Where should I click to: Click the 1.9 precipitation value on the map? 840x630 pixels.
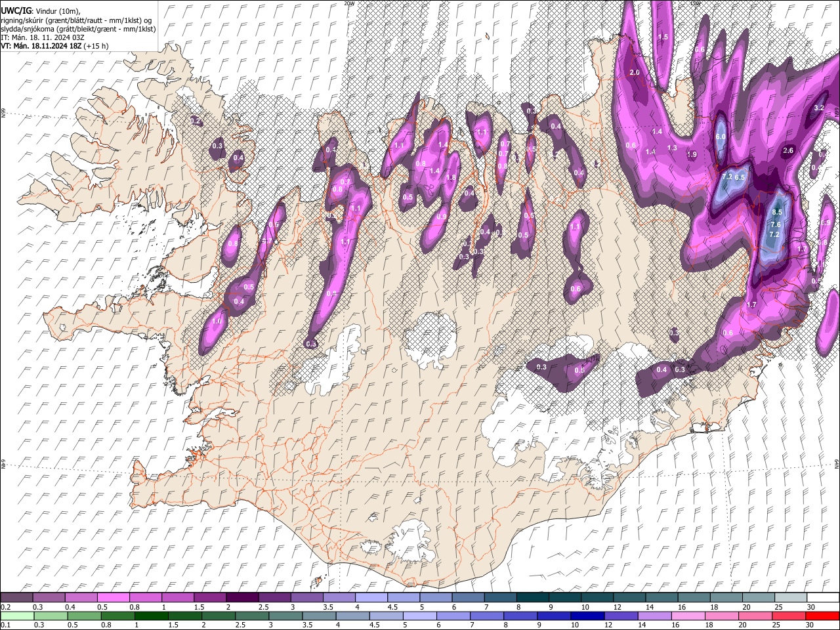point(692,155)
